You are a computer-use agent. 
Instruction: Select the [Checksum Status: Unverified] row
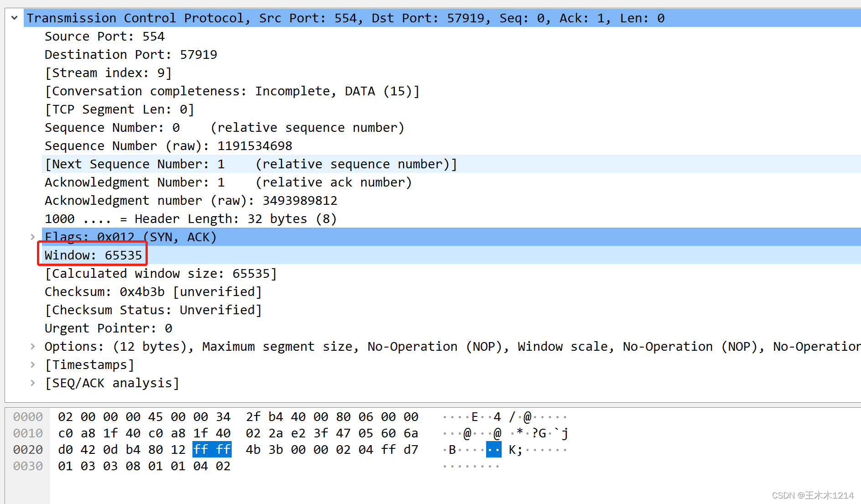coord(451,310)
